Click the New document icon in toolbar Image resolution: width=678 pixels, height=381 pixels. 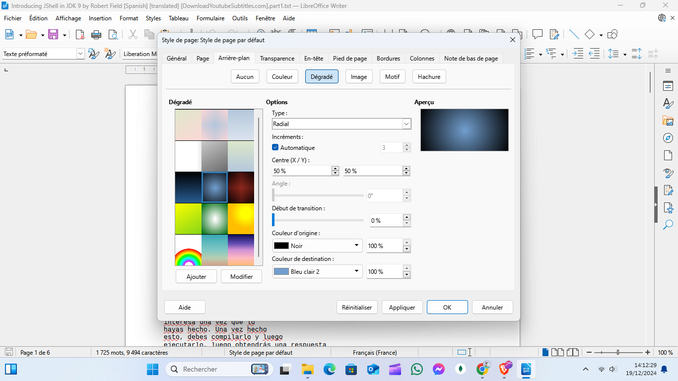(x=9, y=35)
